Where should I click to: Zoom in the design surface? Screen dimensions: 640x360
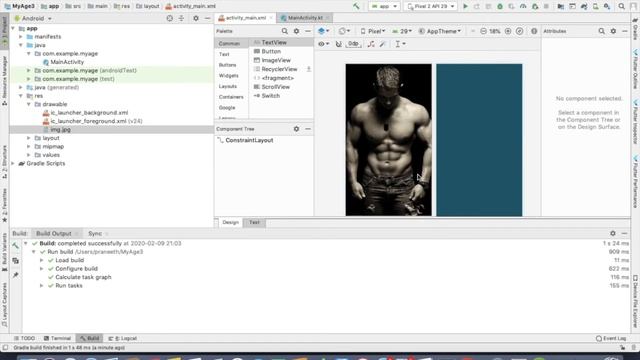pyautogui.click(x=508, y=31)
